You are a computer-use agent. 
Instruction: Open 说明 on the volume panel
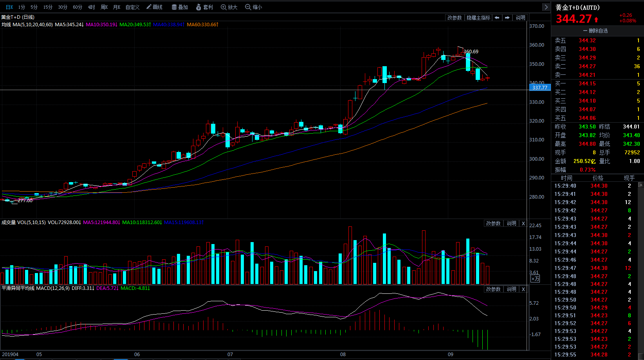(511, 223)
